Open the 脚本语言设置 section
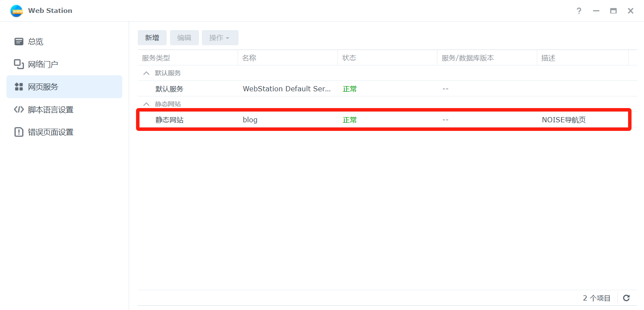Viewport: 644px width, 310px height. (50, 110)
